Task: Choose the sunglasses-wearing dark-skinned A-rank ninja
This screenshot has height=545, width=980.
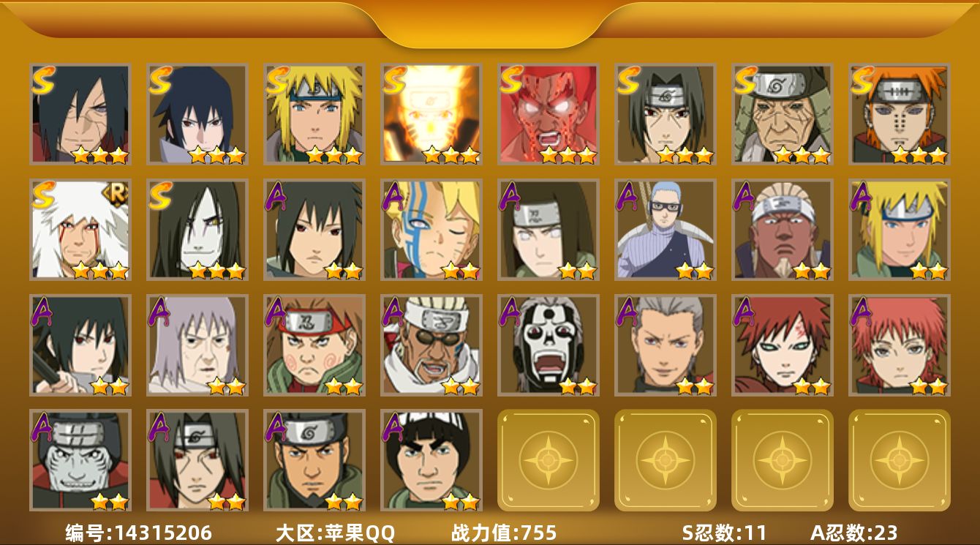Action: [431, 345]
